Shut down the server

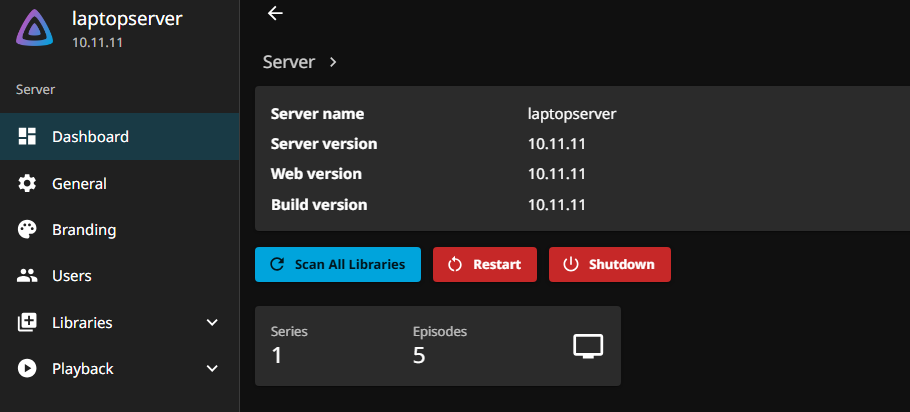pos(610,265)
